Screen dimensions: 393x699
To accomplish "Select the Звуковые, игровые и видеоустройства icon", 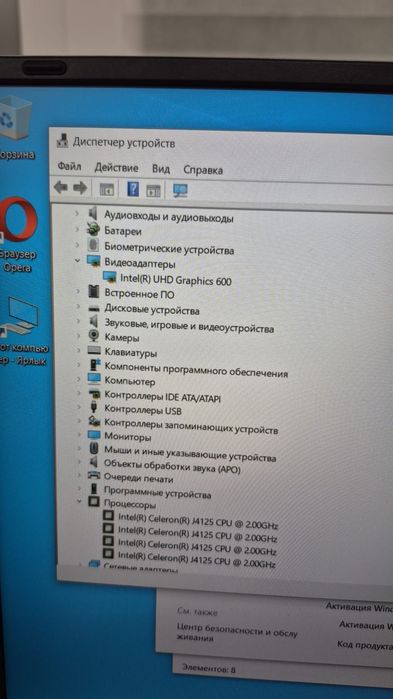I will [94, 321].
